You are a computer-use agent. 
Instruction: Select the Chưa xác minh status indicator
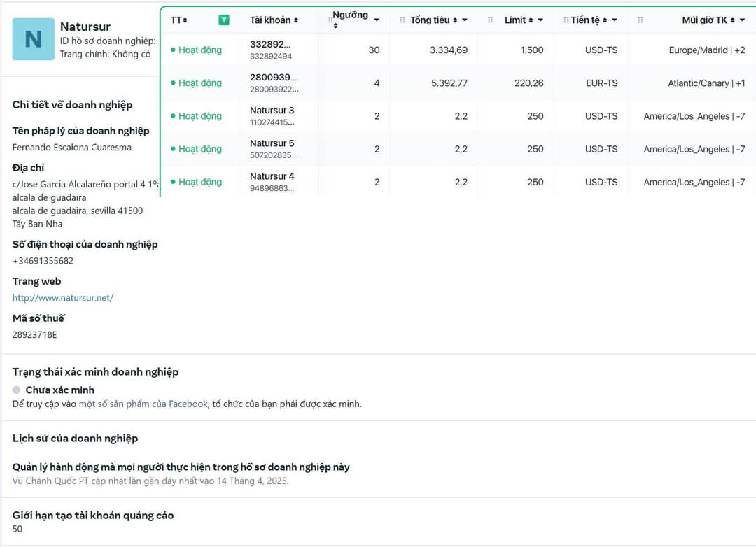tap(16, 390)
